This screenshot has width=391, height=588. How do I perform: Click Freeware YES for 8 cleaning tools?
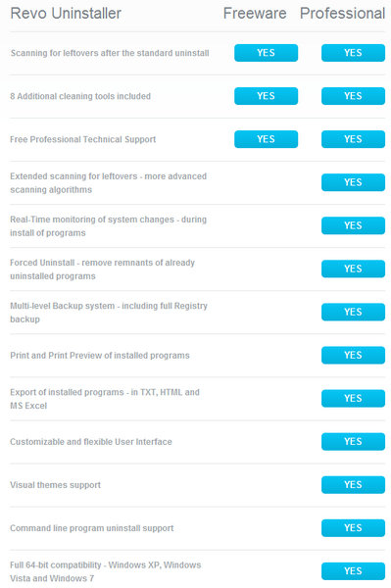[266, 96]
